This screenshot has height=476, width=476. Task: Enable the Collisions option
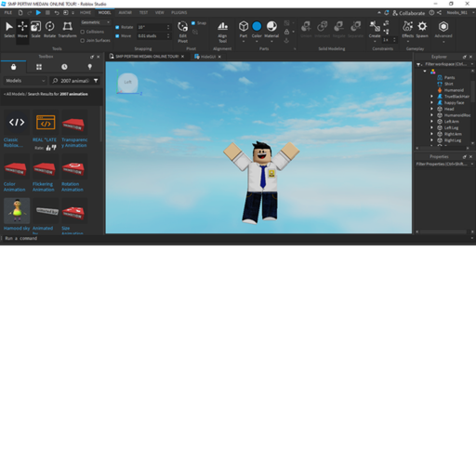[x=83, y=32]
